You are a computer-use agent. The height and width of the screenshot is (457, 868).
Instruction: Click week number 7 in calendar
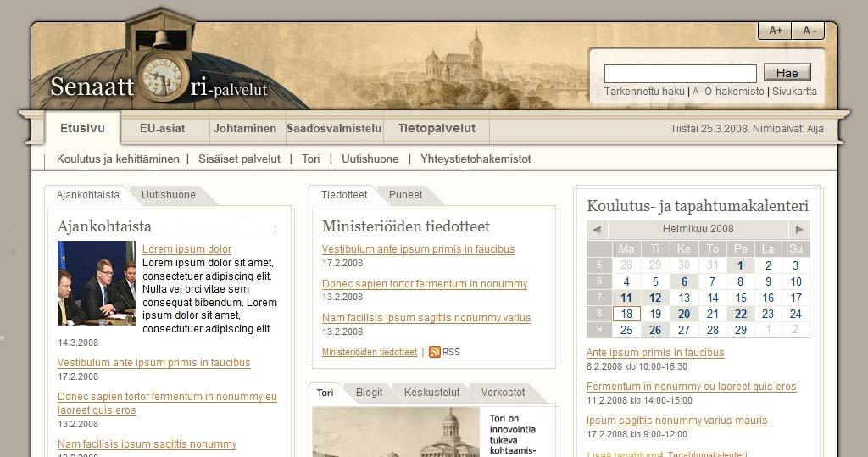[599, 298]
